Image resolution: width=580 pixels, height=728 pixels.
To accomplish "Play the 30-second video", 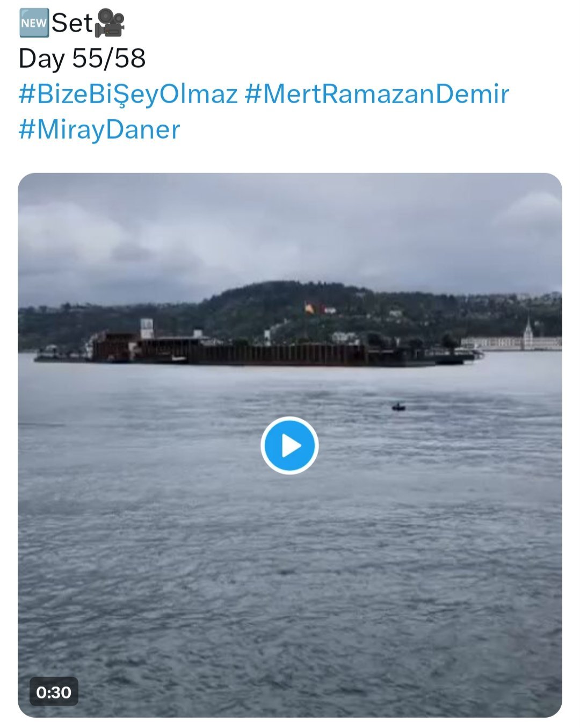I will (289, 445).
